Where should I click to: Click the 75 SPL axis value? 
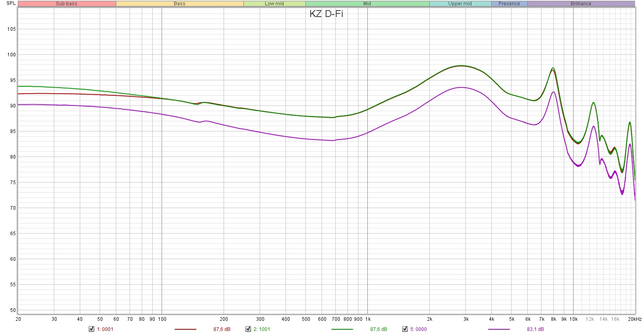[x=13, y=183]
